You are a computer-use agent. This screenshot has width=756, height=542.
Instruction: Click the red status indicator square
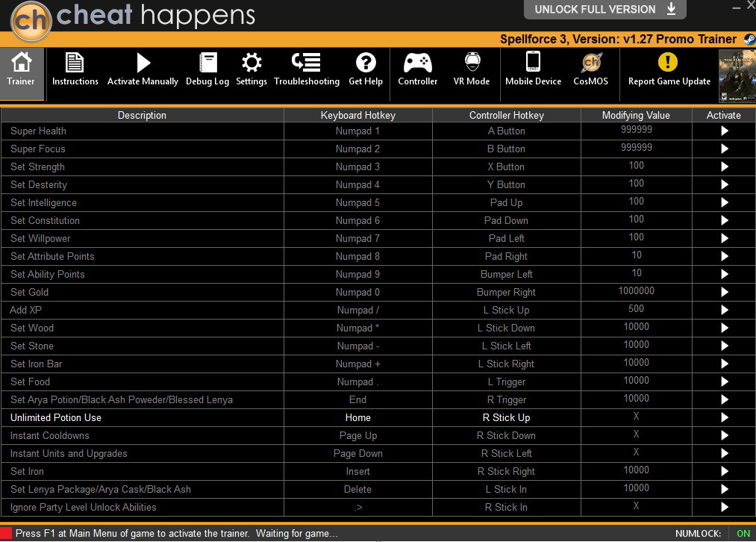pyautogui.click(x=5, y=533)
